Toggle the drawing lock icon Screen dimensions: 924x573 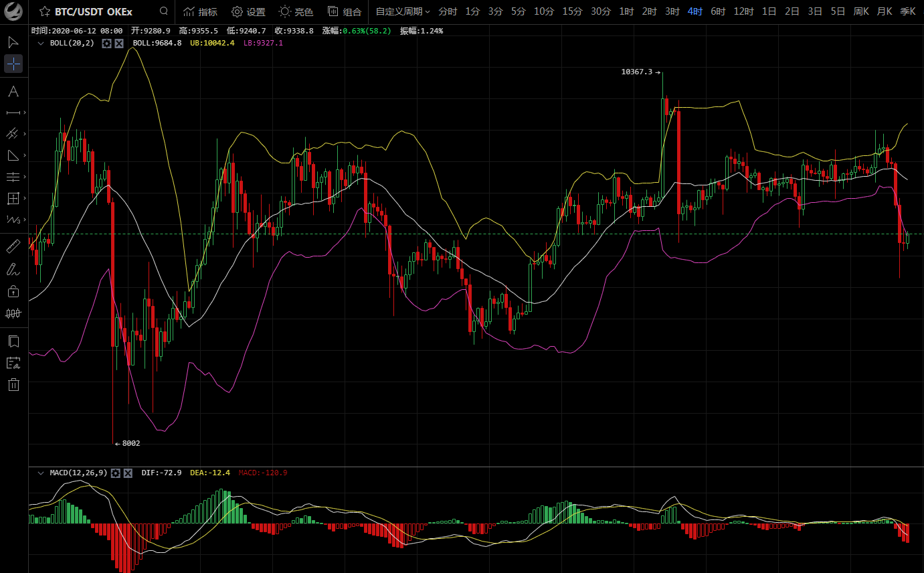coord(13,291)
